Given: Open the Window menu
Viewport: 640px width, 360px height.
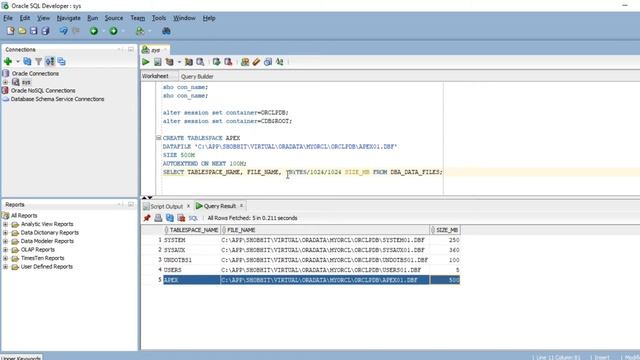Looking at the screenshot, I should coord(184,18).
